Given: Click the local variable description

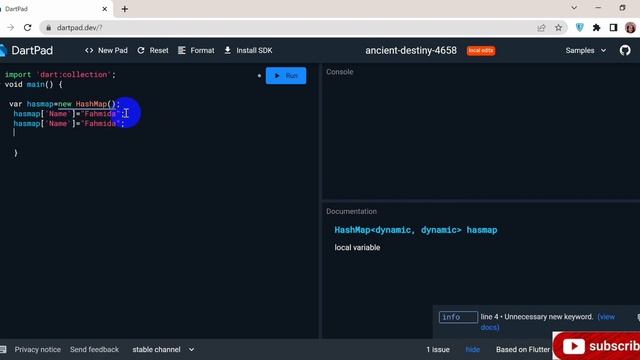Looking at the screenshot, I should [357, 247].
